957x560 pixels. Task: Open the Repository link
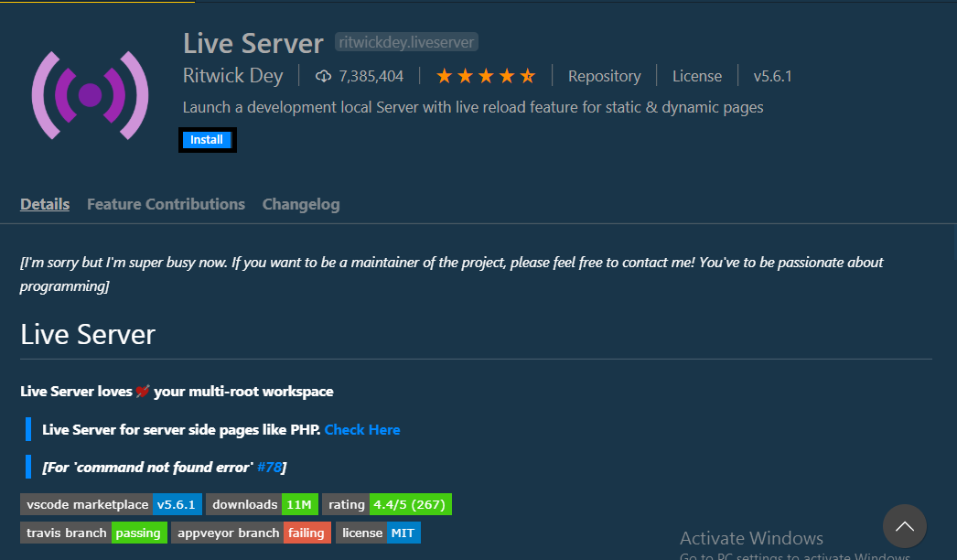pos(604,76)
